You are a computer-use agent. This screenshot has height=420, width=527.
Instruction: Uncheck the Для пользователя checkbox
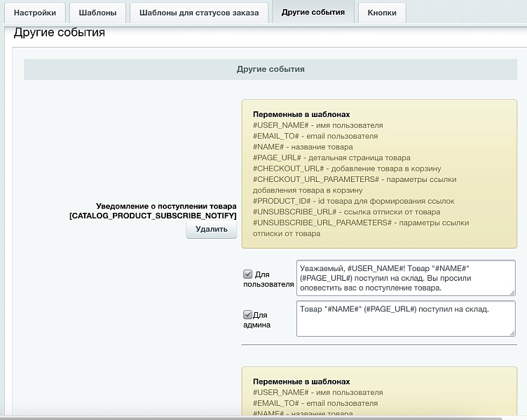pos(247,274)
